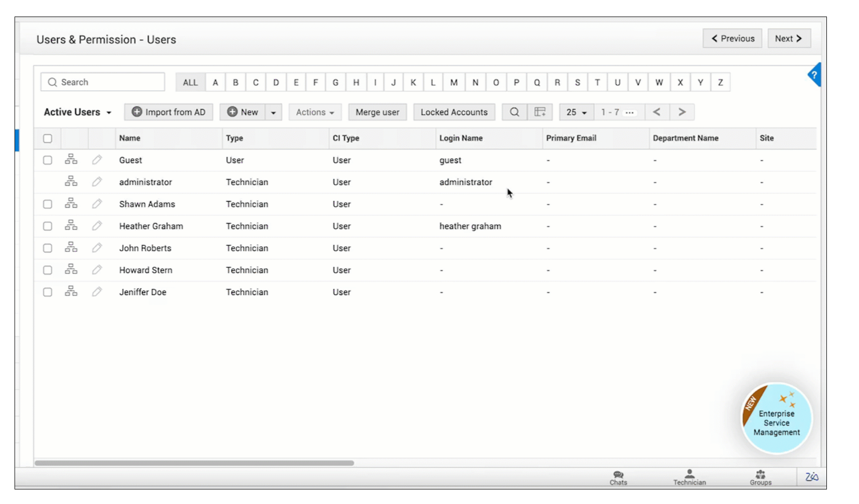Select the ALL alphabet filter
This screenshot has width=859, height=504.
pyautogui.click(x=190, y=83)
